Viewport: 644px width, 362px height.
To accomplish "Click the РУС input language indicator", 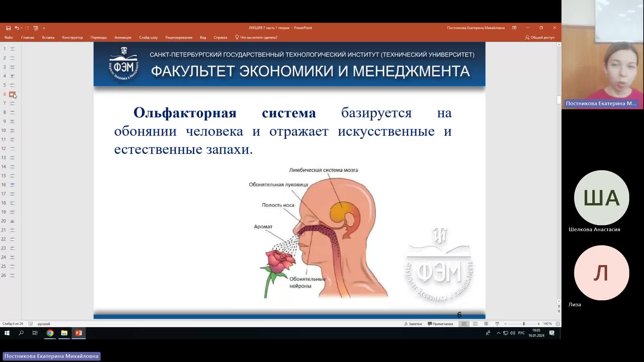I will point(521,333).
